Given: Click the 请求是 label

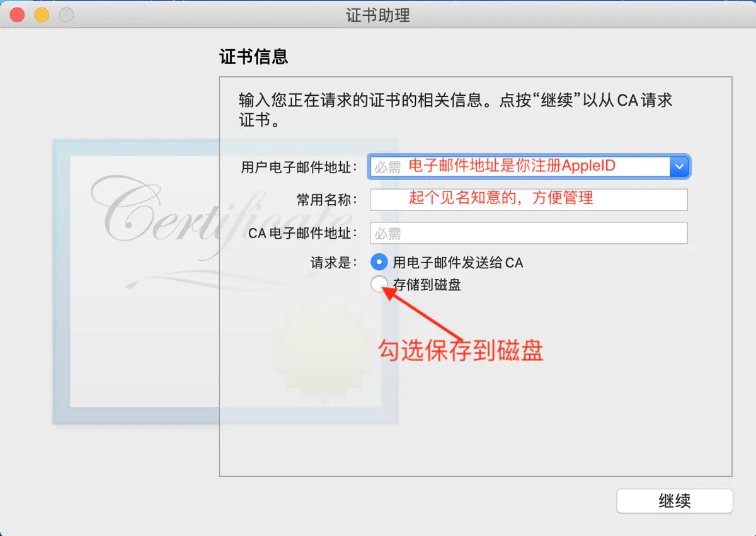Looking at the screenshot, I should click(334, 263).
